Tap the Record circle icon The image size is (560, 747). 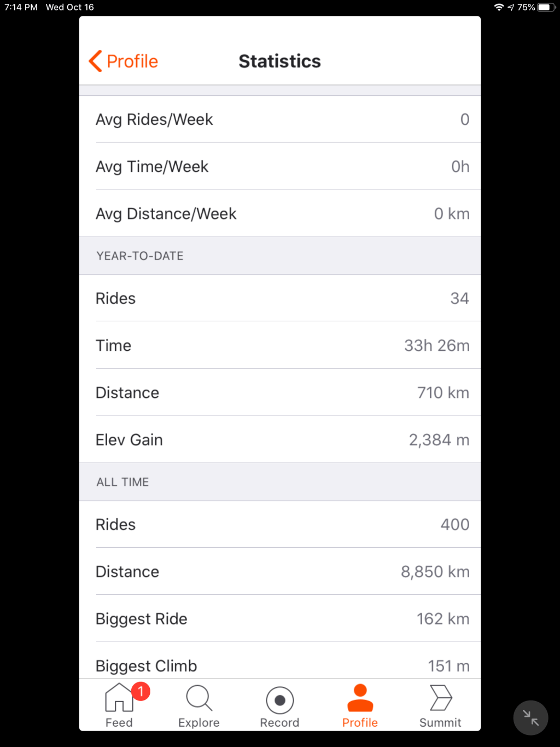click(x=279, y=700)
